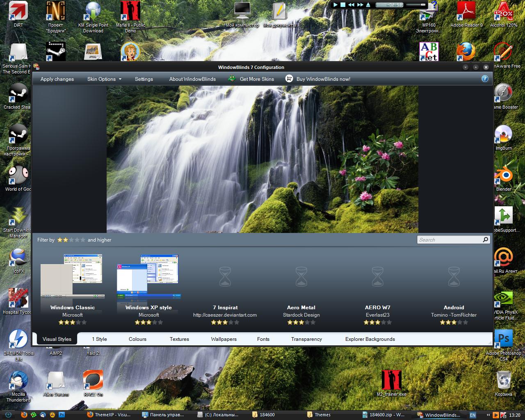Launch Firefox from the quick launch bar

24,415
